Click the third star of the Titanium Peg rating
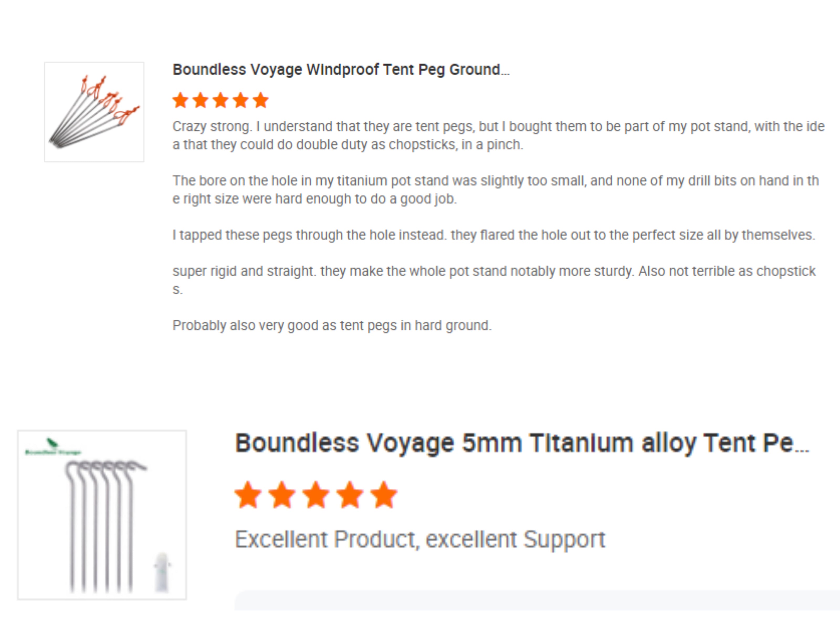The image size is (840, 630). point(316,495)
